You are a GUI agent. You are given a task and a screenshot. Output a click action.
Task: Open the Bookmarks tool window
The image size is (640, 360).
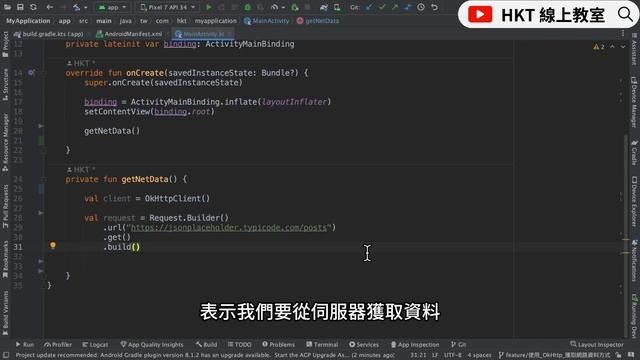[5, 260]
